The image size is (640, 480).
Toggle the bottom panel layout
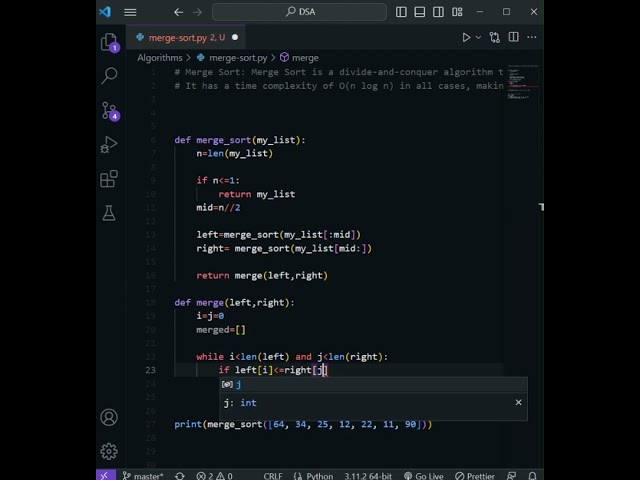[x=420, y=12]
